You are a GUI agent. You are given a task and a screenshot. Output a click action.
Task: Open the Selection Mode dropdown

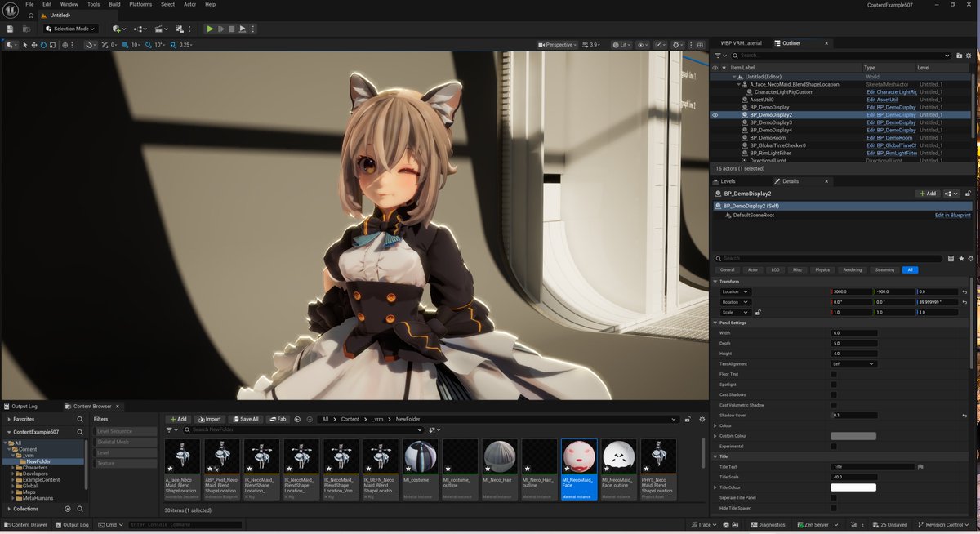[x=70, y=29]
